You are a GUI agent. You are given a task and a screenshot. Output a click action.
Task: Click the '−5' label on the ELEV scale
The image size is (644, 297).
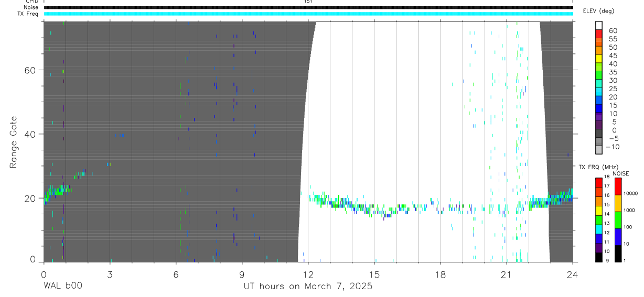tap(613, 138)
